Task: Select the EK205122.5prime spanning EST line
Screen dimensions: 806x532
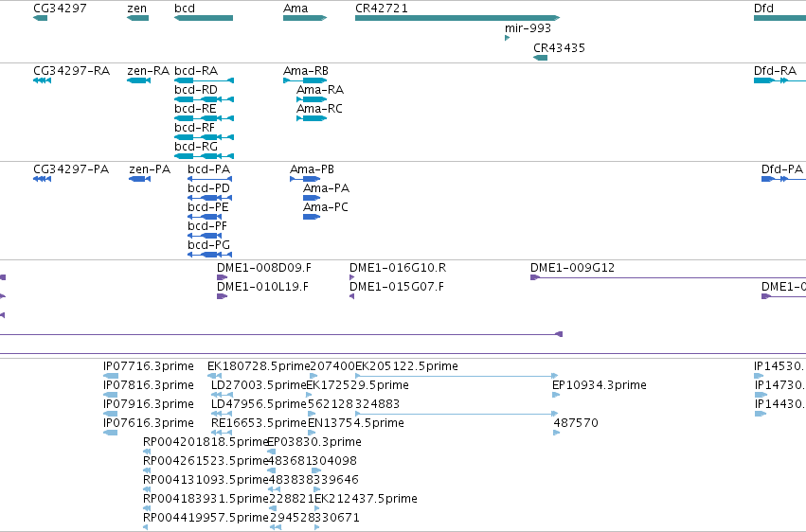Action: (457, 376)
